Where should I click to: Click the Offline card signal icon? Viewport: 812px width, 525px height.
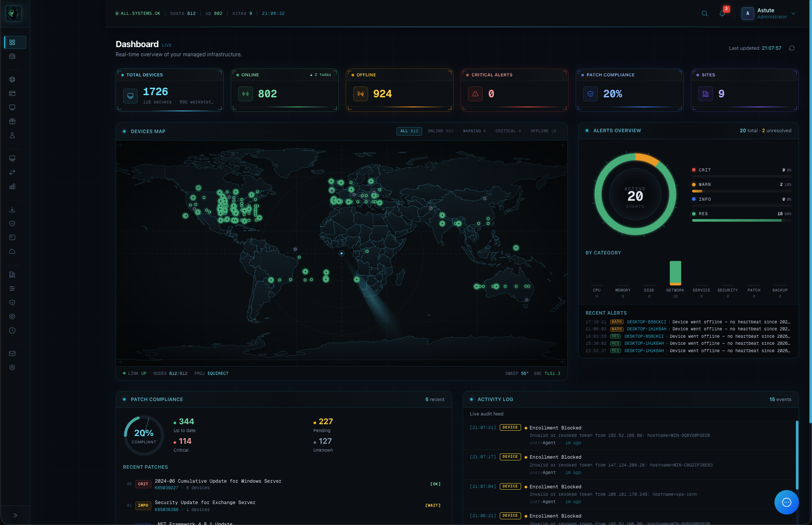361,94
